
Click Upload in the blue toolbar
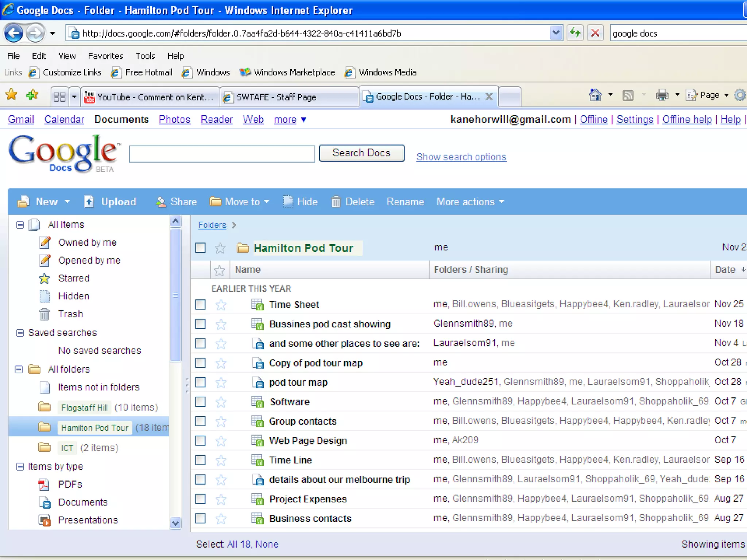(110, 202)
